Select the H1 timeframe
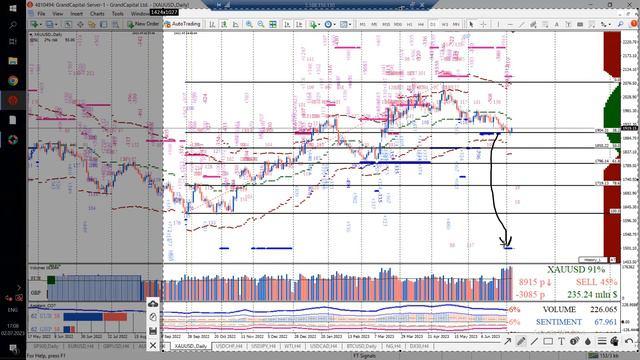 409,24
